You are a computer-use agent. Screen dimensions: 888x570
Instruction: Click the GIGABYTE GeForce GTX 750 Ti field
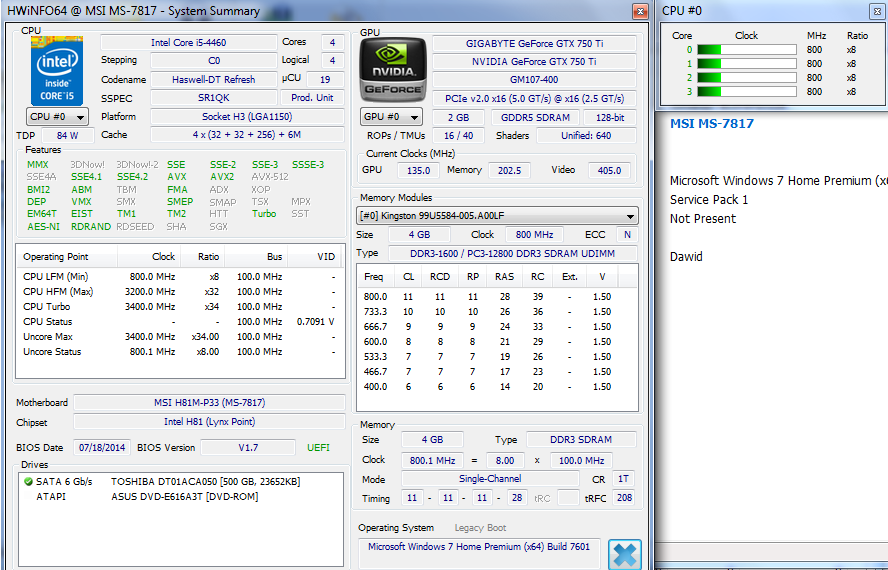coord(534,44)
